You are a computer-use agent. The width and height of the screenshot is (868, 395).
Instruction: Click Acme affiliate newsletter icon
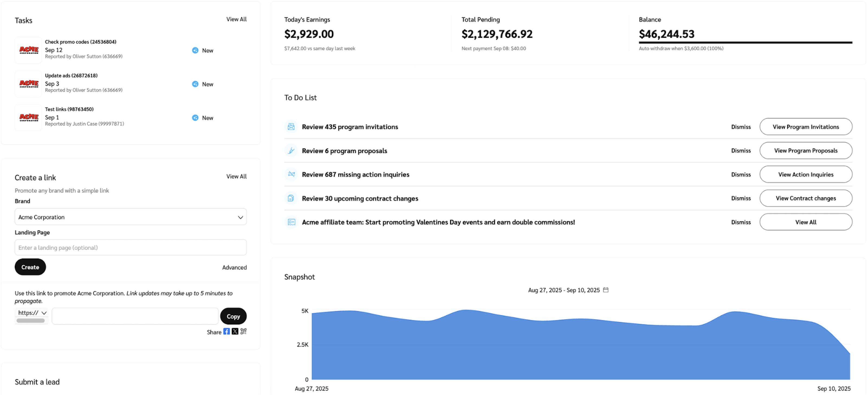click(x=291, y=222)
